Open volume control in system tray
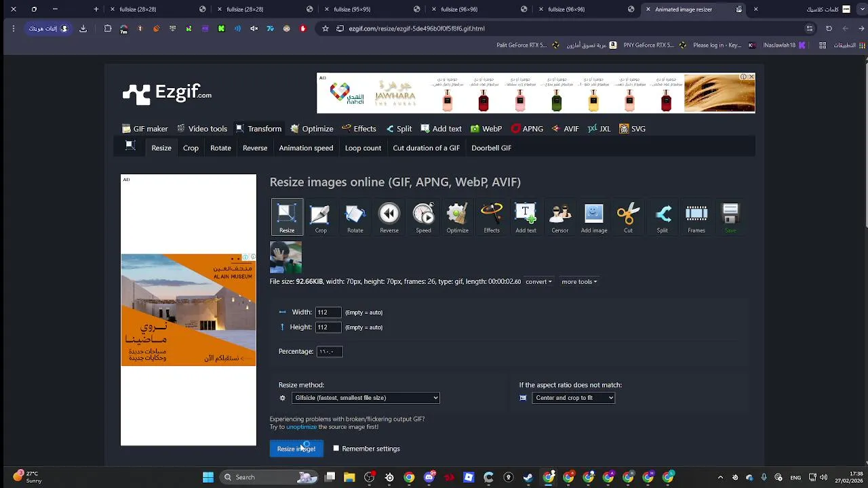 823,477
